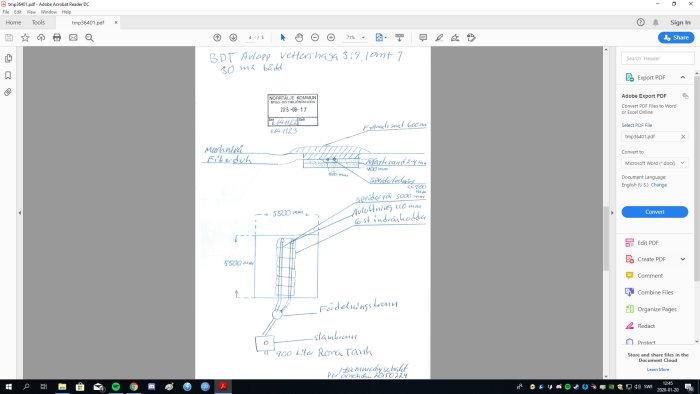Image resolution: width=700 pixels, height=394 pixels.
Task: Open the Tools tab
Action: coord(38,22)
